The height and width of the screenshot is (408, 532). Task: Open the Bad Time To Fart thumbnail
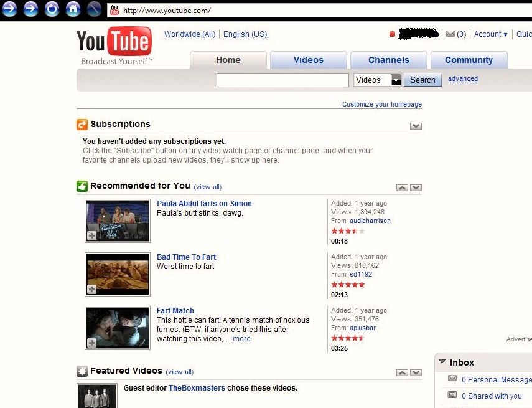[118, 275]
